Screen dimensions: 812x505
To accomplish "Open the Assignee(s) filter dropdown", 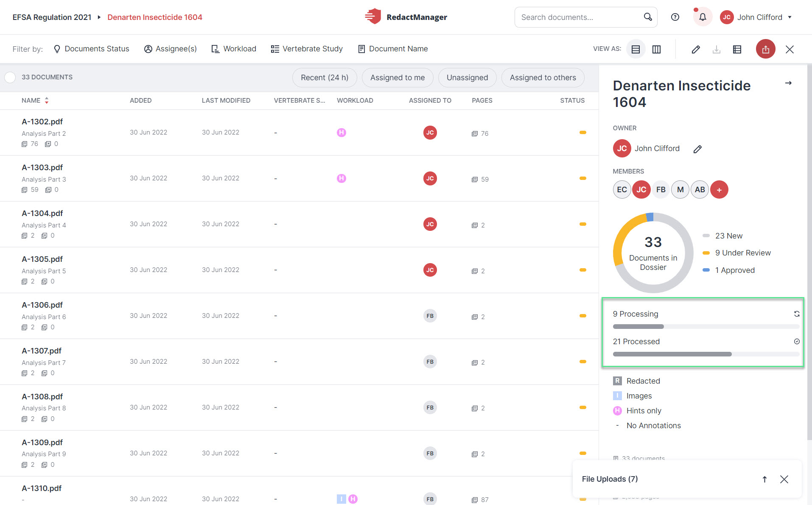I will point(171,49).
